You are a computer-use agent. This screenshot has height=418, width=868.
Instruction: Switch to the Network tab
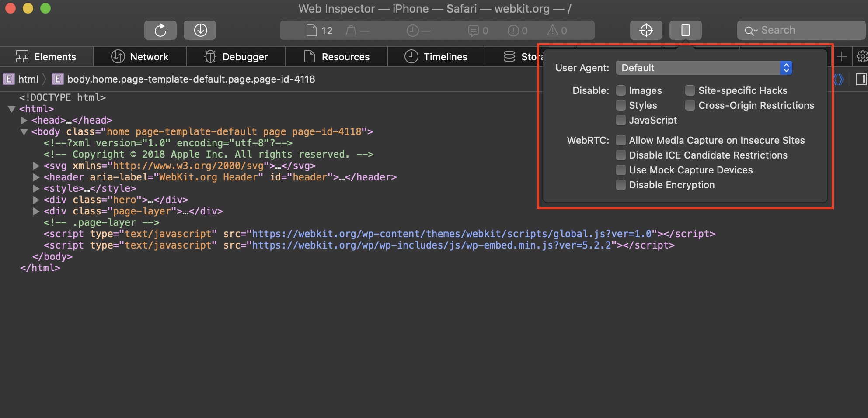(x=140, y=57)
